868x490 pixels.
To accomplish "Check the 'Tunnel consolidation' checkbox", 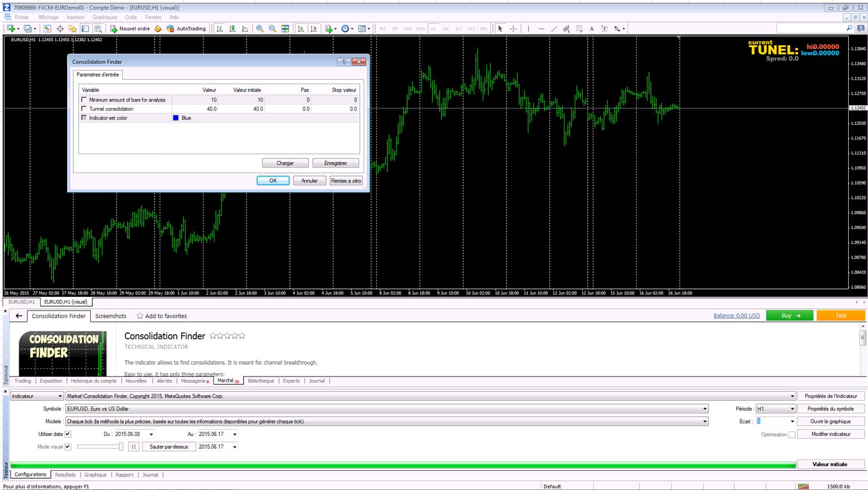I will (x=84, y=108).
